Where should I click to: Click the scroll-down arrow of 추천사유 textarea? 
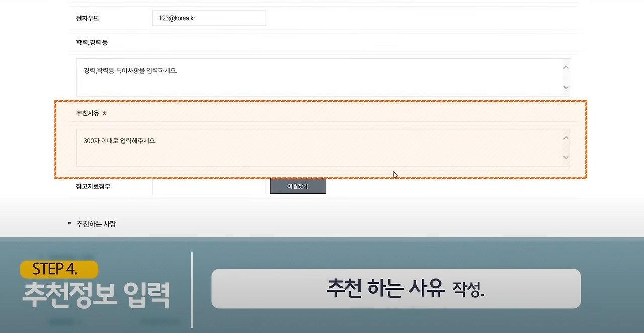pyautogui.click(x=566, y=157)
